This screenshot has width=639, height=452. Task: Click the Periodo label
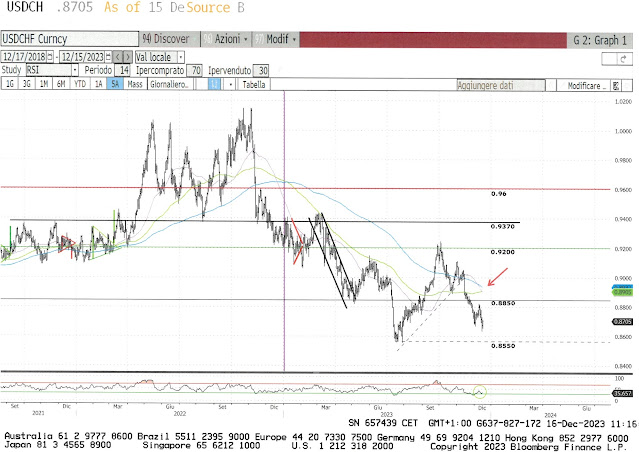click(x=98, y=70)
